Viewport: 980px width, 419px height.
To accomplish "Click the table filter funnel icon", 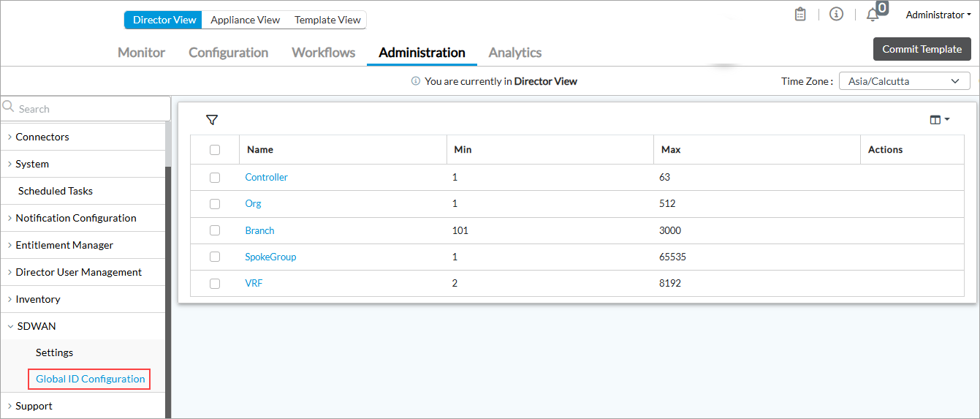I will [x=212, y=120].
